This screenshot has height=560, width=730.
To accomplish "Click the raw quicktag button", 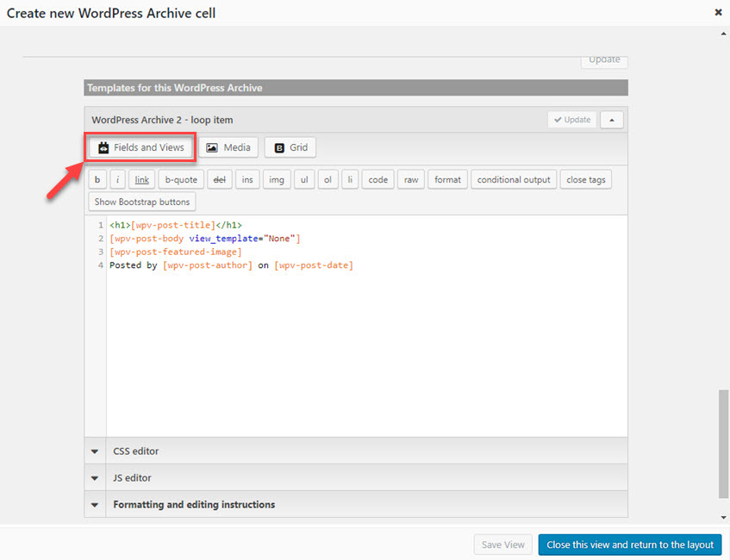I will 411,180.
